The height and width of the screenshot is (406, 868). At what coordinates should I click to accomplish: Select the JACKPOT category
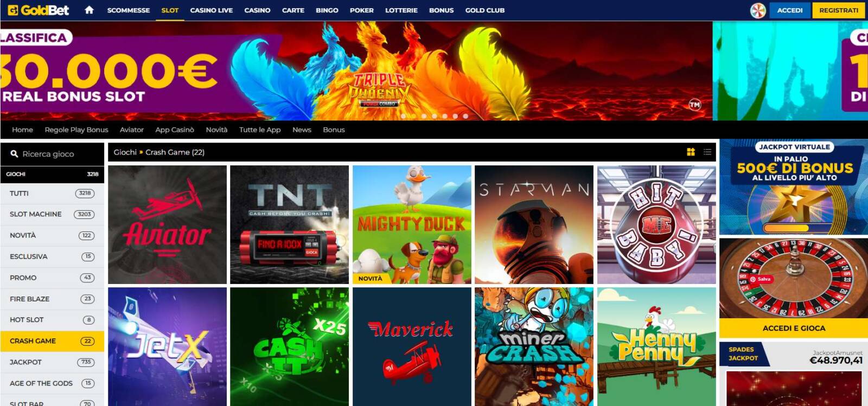pyautogui.click(x=52, y=363)
